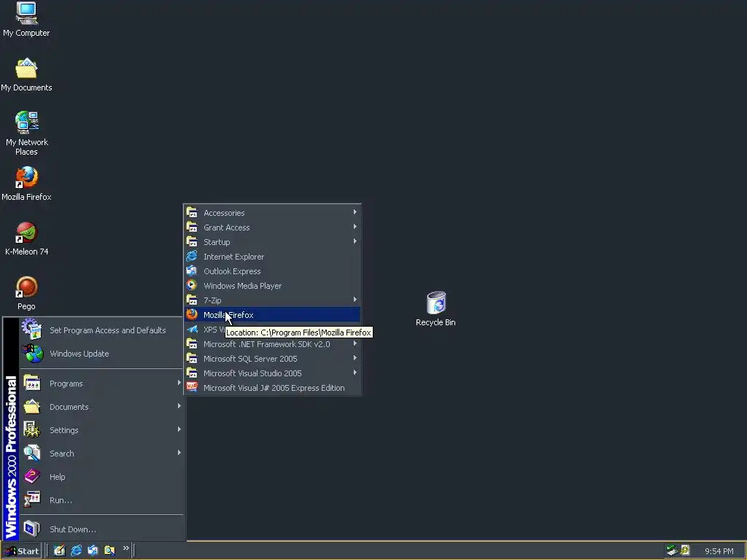The width and height of the screenshot is (747, 560).
Task: Select the Recycle Bin desktop icon
Action: point(436,309)
